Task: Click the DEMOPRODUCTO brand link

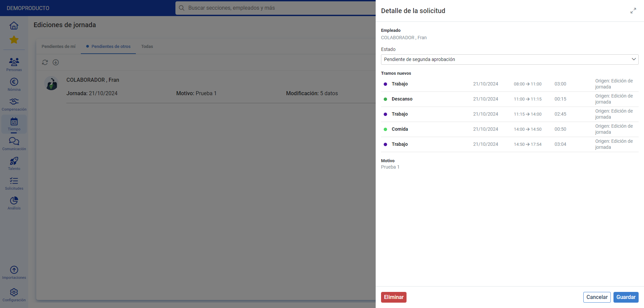Action: click(28, 8)
